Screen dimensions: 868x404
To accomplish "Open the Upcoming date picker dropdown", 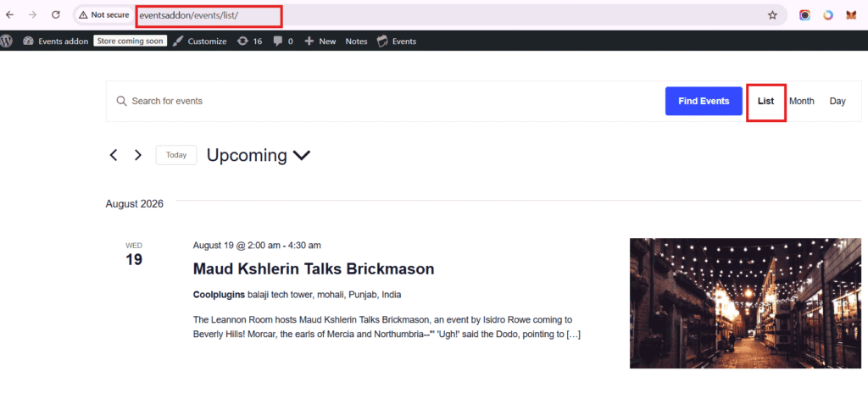I will [259, 156].
